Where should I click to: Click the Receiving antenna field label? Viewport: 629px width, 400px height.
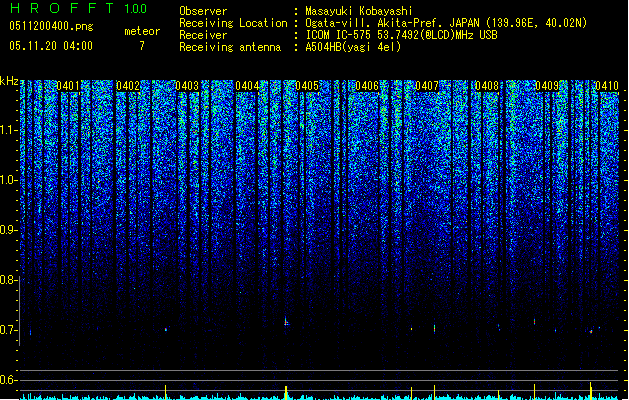[230, 47]
